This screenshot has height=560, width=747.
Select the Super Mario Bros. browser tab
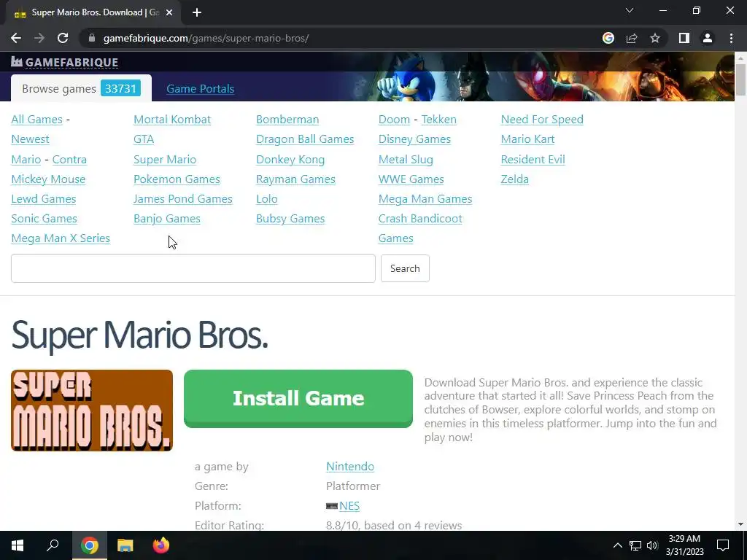94,12
